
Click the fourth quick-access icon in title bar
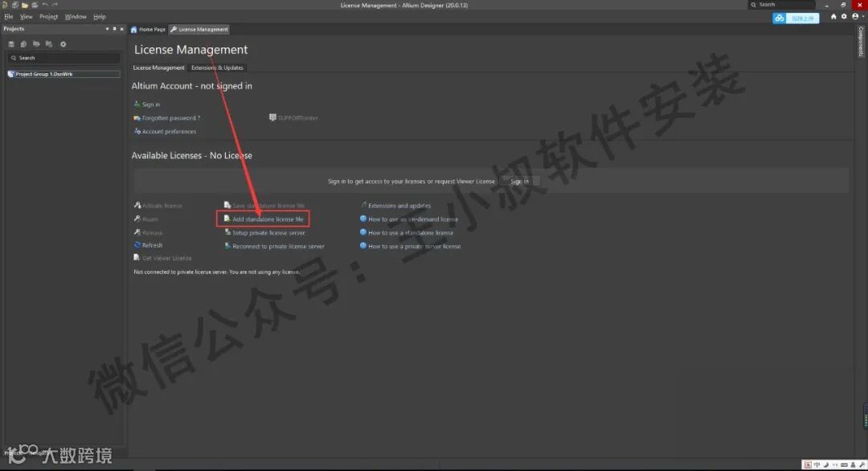click(35, 5)
